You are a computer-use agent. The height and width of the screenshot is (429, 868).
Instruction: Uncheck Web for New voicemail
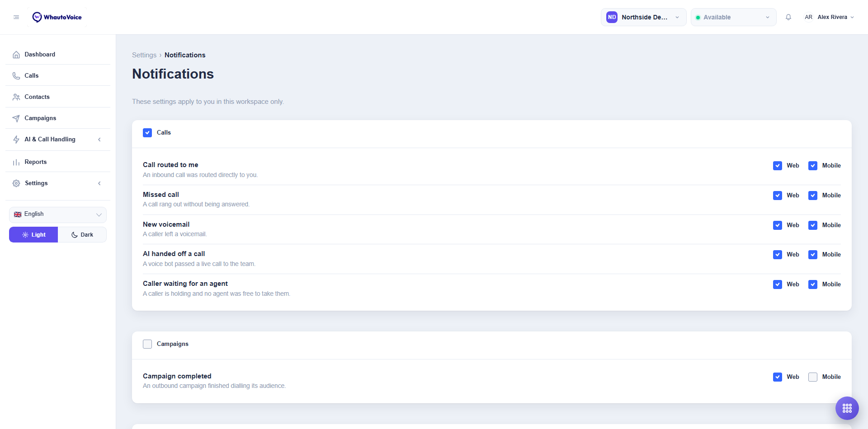[x=778, y=225]
